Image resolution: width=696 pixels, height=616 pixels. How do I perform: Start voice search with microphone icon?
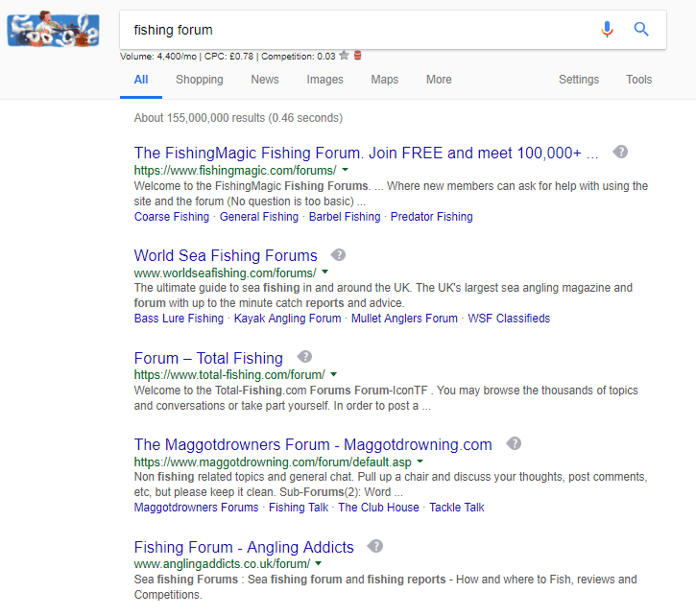[x=607, y=30]
